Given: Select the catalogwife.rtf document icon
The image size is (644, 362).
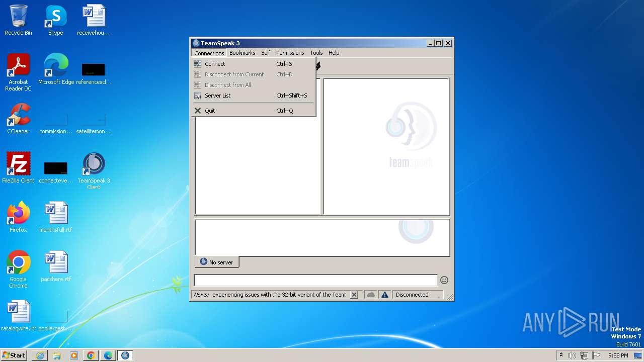Looking at the screenshot, I should [x=18, y=316].
